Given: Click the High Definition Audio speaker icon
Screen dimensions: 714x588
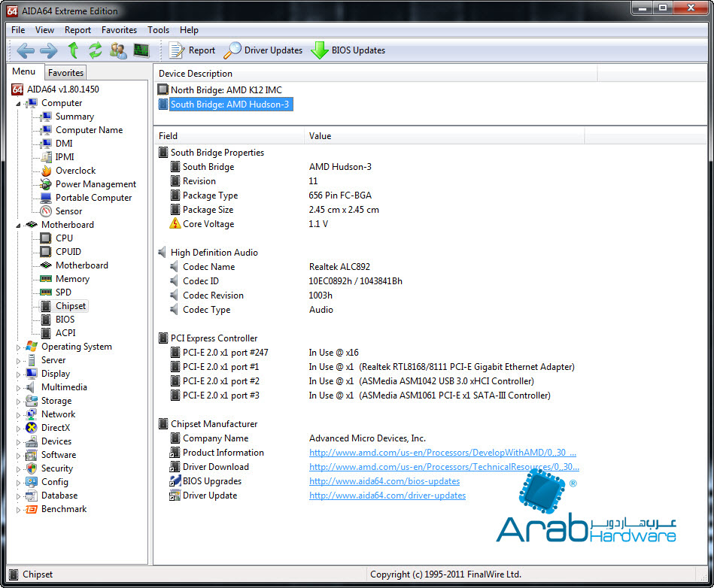Looking at the screenshot, I should click(163, 252).
